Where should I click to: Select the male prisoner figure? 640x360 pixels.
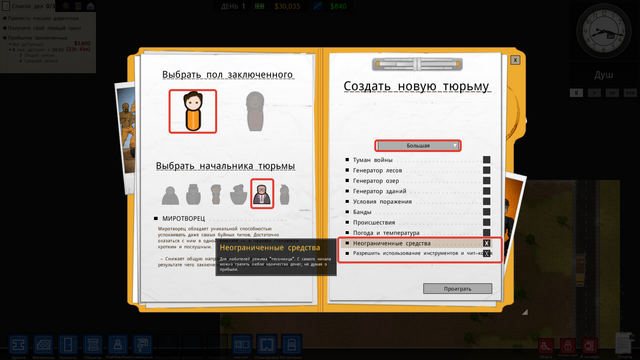pos(193,111)
